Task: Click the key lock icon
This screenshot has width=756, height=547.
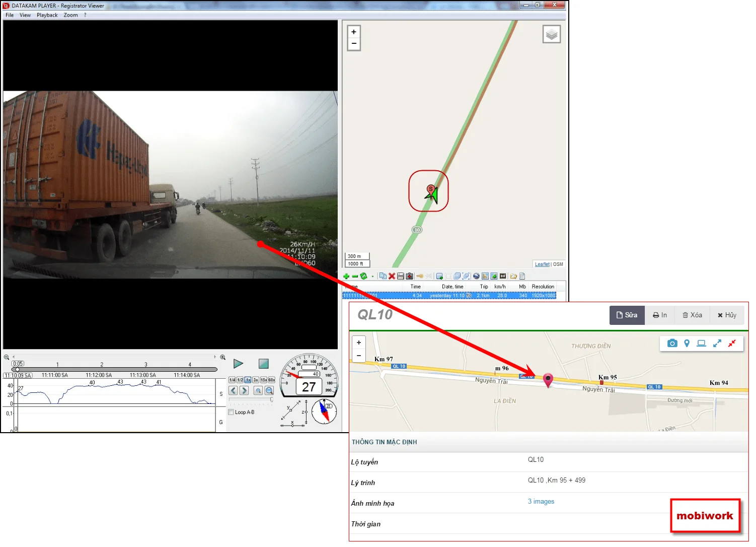Action: click(420, 276)
